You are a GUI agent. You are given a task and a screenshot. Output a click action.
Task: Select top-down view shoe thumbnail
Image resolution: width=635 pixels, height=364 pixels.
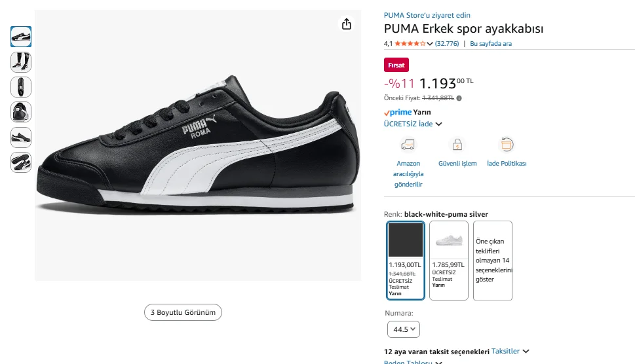click(21, 86)
